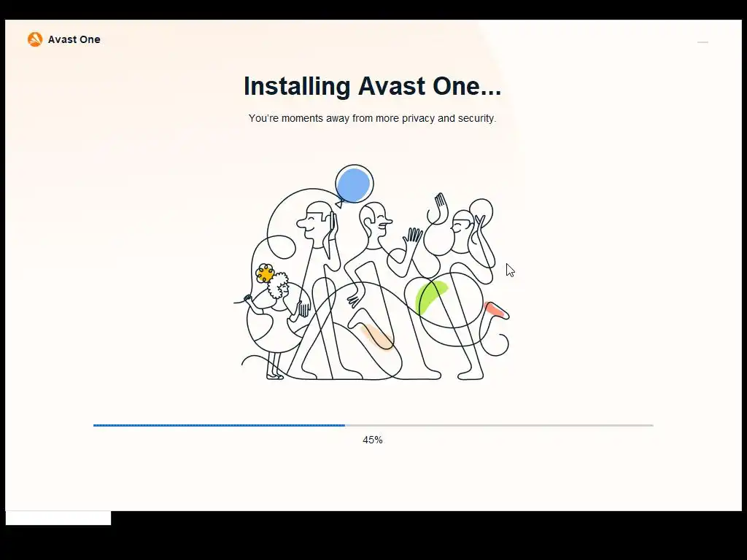
Task: Click the privacy and security subtitle text
Action: pyautogui.click(x=373, y=118)
